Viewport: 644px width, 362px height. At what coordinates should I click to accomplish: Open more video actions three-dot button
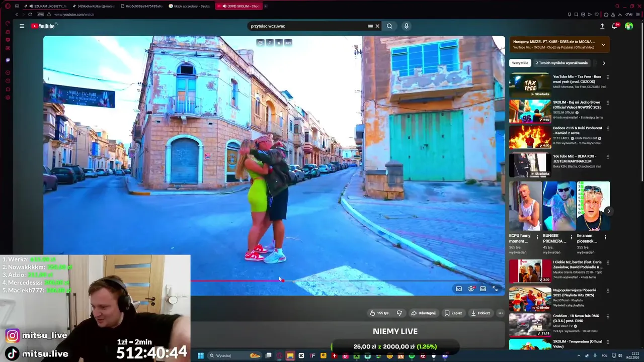(500, 313)
